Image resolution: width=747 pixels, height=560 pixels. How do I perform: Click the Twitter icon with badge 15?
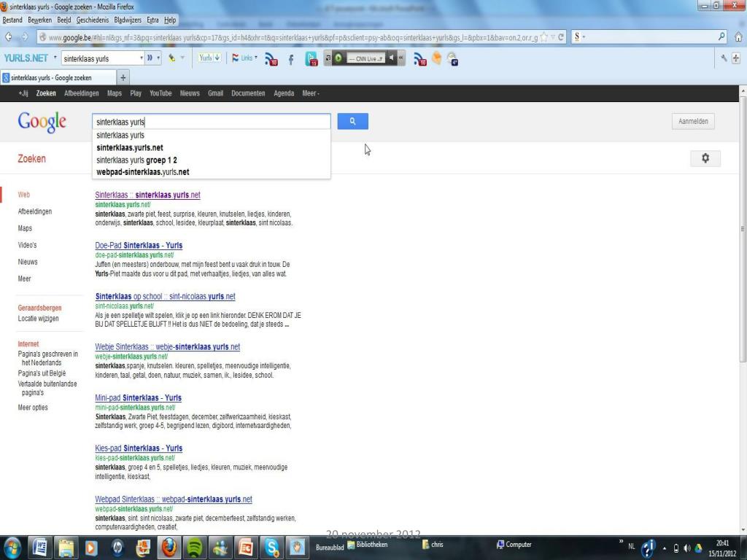pyautogui.click(x=311, y=59)
